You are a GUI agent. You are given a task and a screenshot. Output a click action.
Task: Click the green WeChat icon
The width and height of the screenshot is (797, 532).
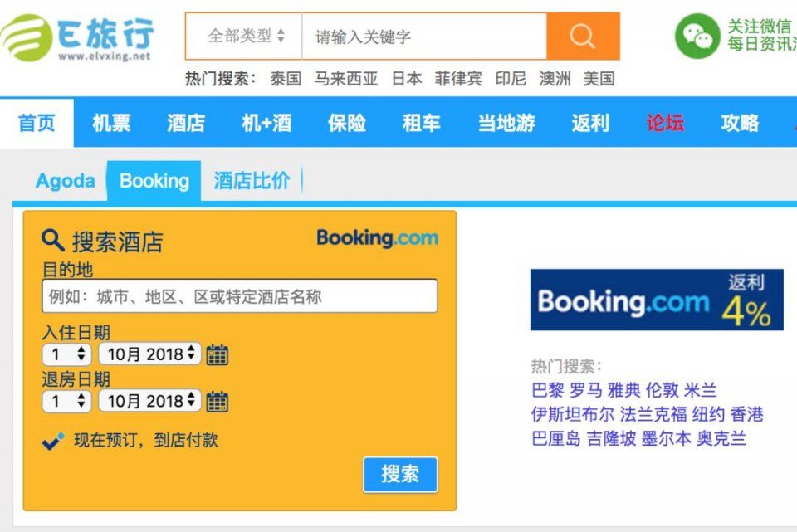pos(697,36)
